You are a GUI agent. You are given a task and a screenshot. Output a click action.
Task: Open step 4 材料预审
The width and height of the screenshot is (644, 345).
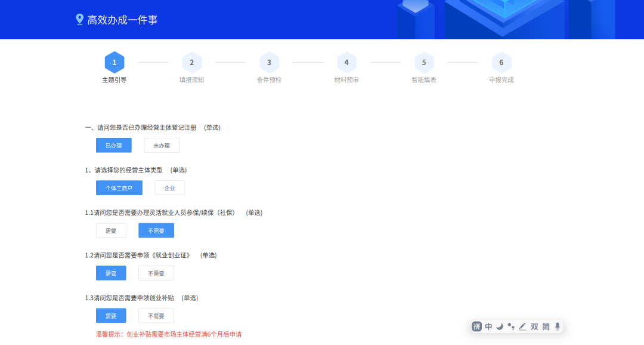346,62
